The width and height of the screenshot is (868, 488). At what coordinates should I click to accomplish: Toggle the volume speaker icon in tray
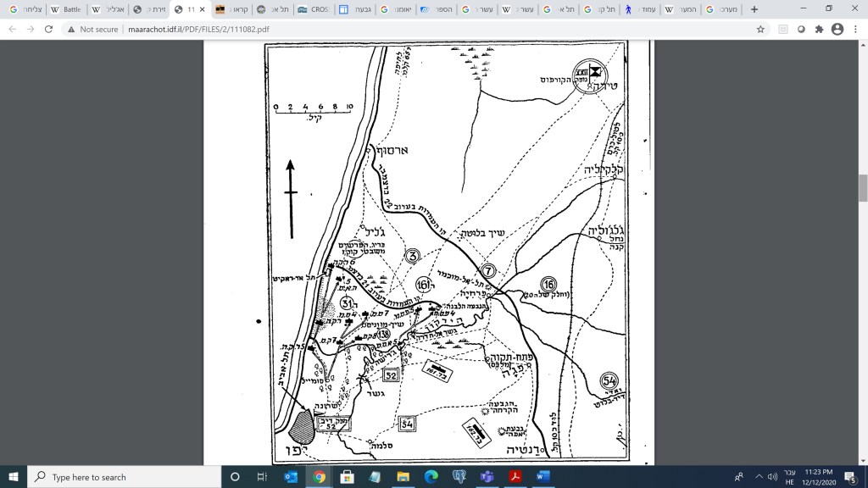click(x=772, y=476)
